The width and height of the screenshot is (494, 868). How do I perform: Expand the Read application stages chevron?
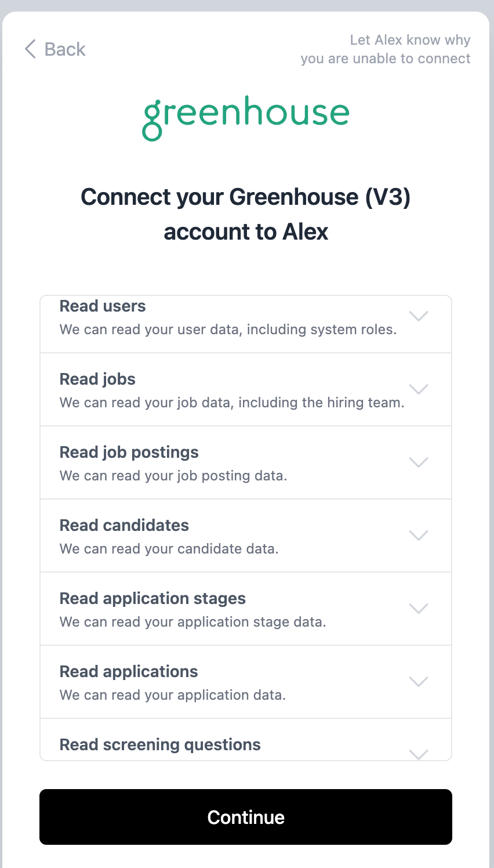click(419, 609)
